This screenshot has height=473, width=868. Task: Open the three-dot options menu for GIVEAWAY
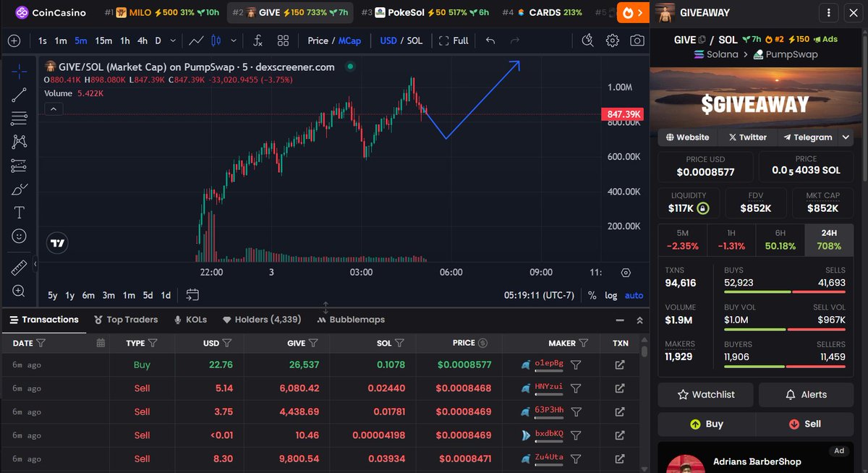tap(828, 12)
